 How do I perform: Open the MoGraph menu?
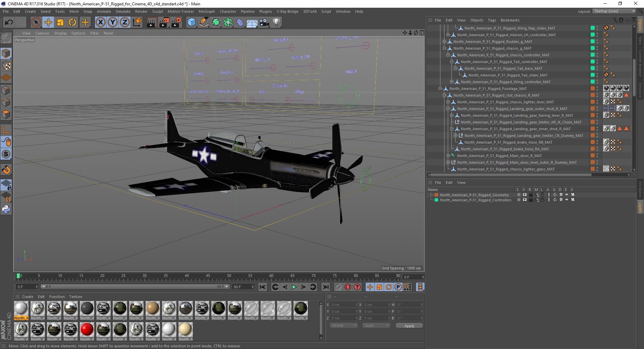point(207,11)
